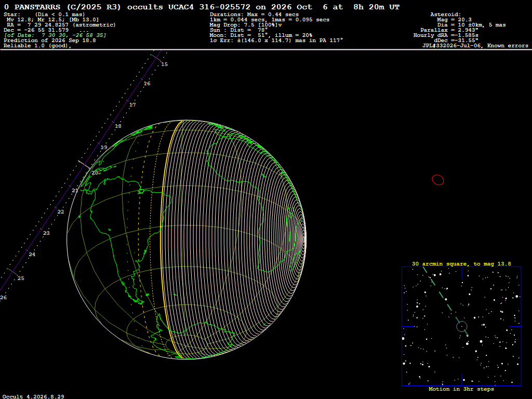The height and width of the screenshot is (399, 532).
Task: Click the '30 arcmin square, to mag 13.8' label
Action: [x=461, y=263]
